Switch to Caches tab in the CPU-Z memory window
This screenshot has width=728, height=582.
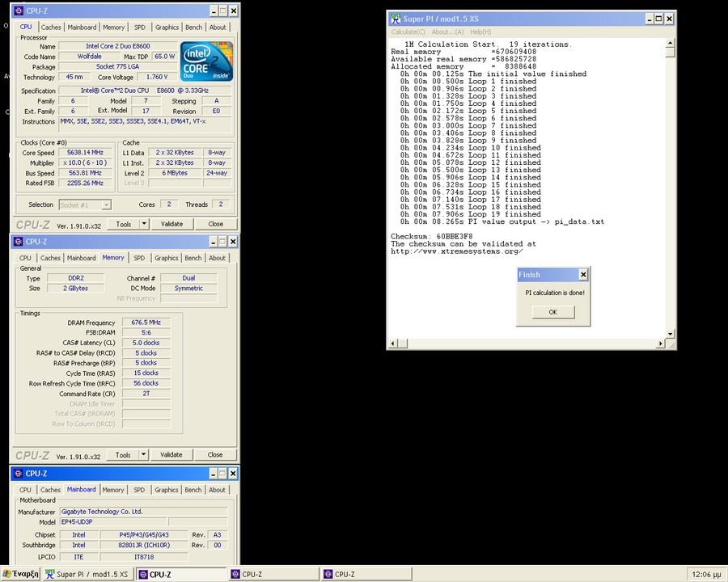click(50, 258)
